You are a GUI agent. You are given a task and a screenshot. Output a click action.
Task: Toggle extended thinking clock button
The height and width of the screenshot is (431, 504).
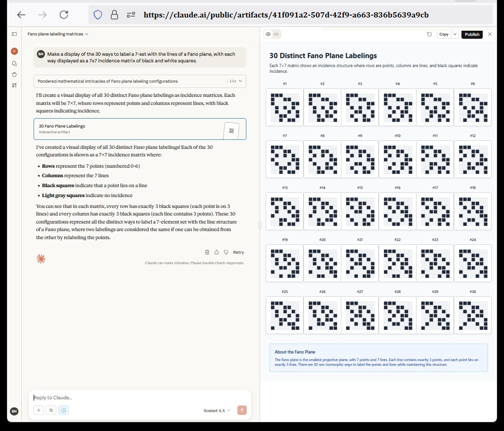coord(64,410)
